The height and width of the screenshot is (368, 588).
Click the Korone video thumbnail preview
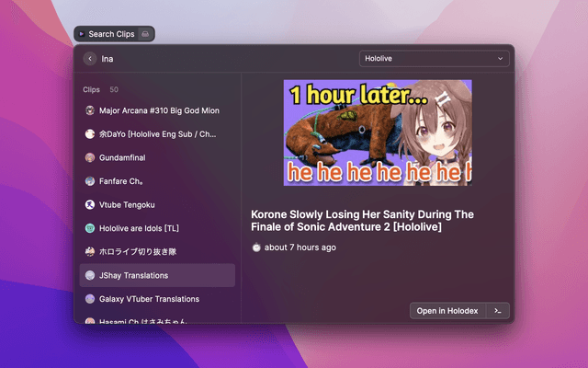pos(377,132)
